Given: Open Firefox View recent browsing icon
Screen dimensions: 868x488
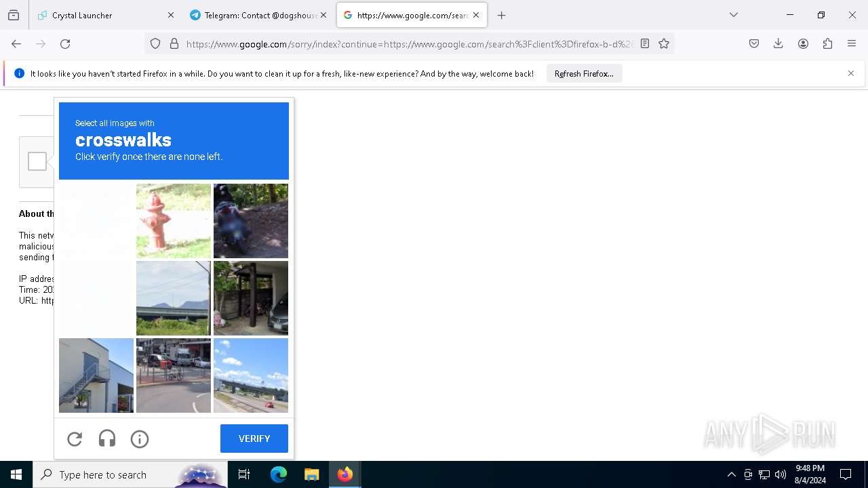Looking at the screenshot, I should click(x=14, y=15).
